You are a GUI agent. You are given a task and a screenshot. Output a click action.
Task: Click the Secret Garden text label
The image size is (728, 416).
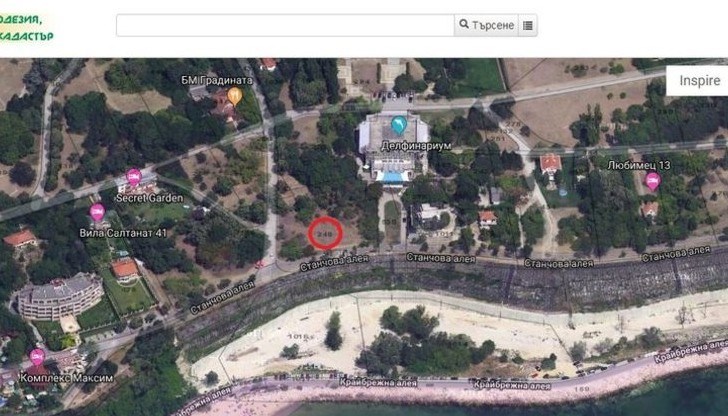[x=149, y=198]
